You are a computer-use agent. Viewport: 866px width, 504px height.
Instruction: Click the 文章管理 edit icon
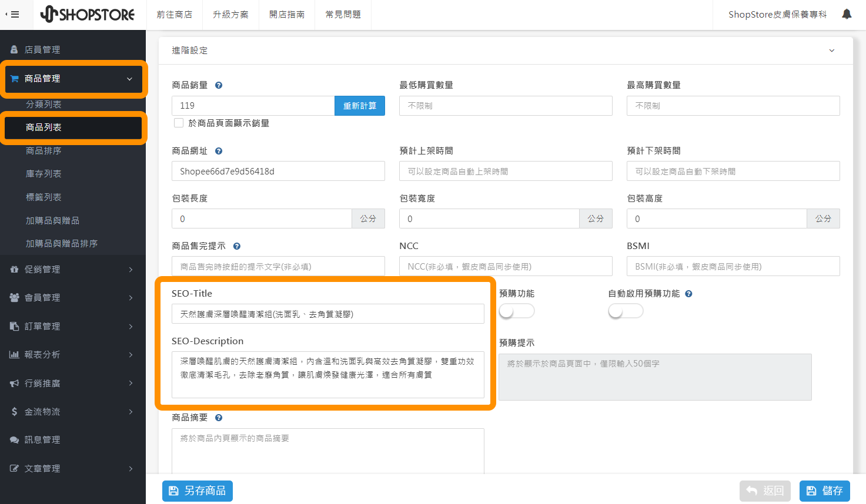[x=14, y=469]
